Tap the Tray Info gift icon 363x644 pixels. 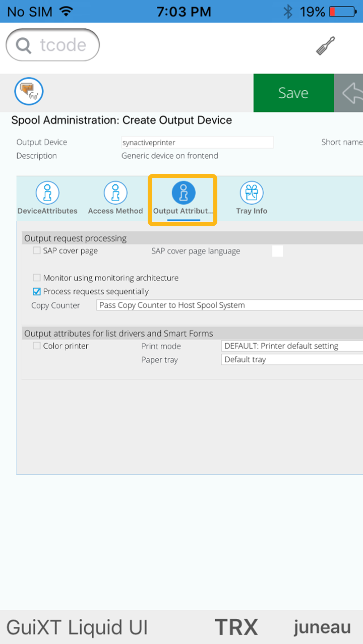(252, 192)
